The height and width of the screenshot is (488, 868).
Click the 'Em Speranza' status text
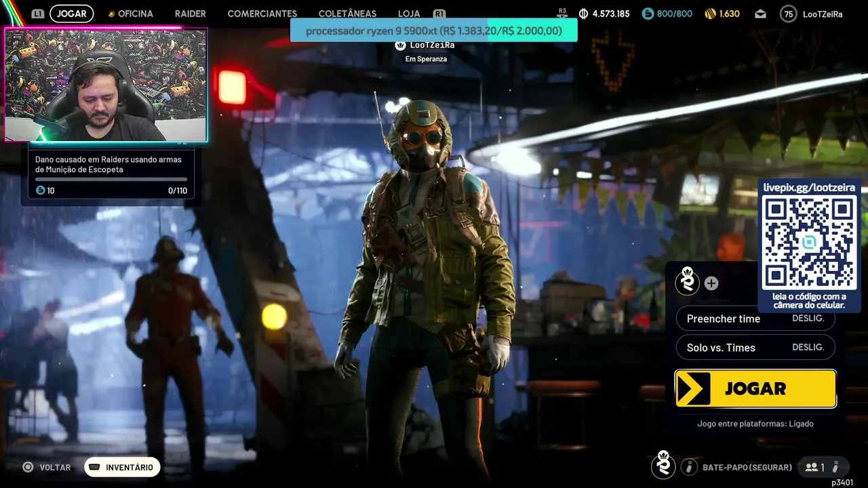point(426,59)
